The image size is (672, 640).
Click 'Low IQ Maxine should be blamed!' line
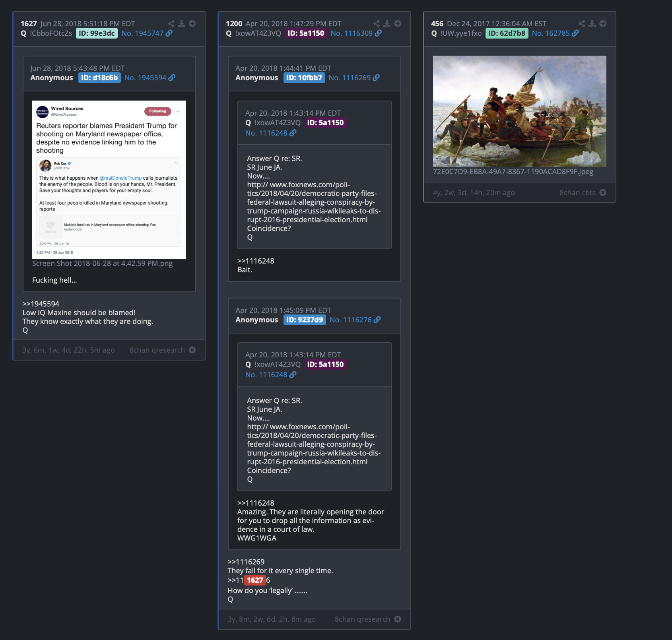[x=79, y=312]
